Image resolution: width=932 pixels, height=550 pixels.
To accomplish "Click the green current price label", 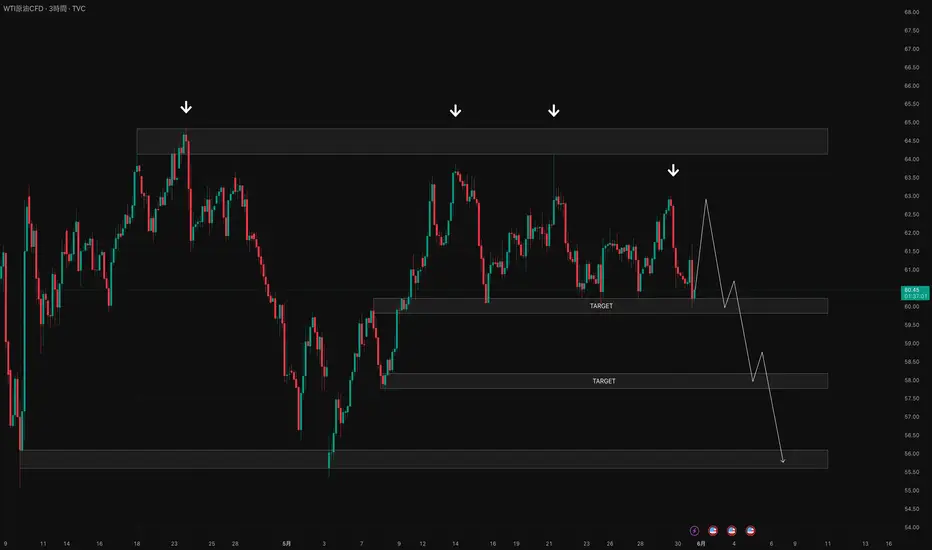I will pos(911,292).
